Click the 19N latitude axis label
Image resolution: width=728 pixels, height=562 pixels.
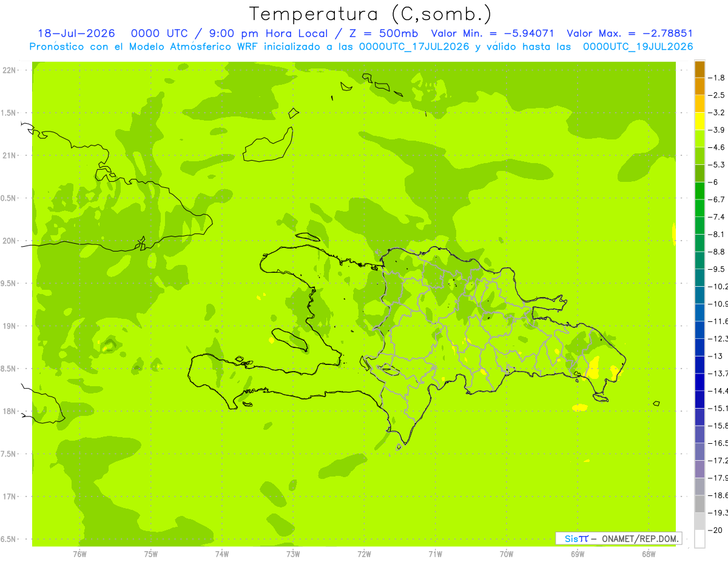[x=10, y=326]
